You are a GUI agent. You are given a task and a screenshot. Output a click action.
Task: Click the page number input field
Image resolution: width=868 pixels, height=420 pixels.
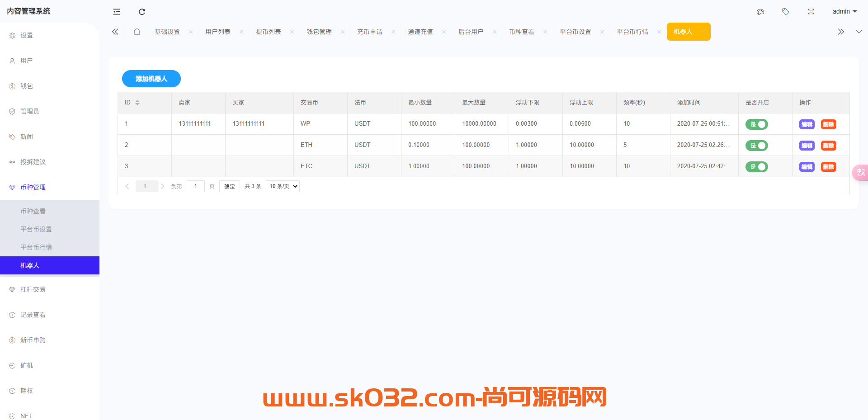click(x=196, y=186)
